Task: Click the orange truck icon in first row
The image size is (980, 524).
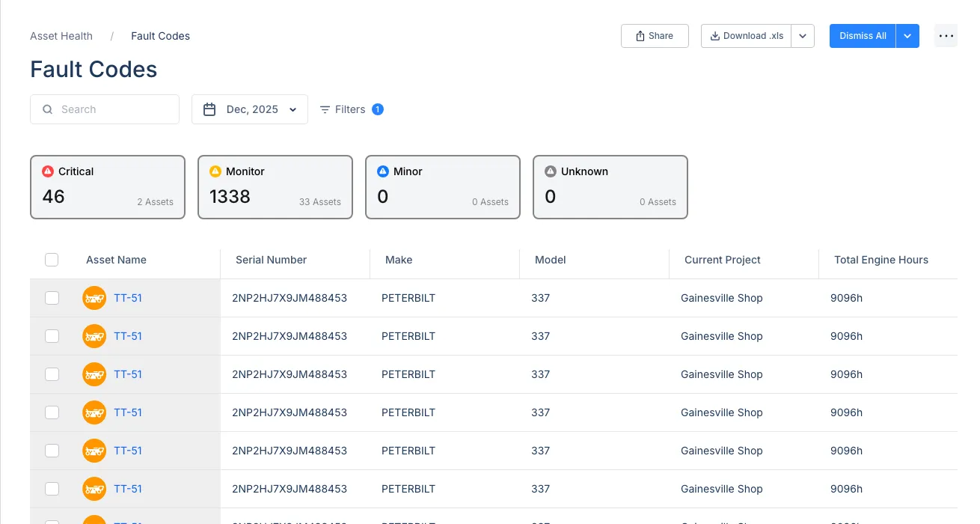Action: click(x=94, y=298)
